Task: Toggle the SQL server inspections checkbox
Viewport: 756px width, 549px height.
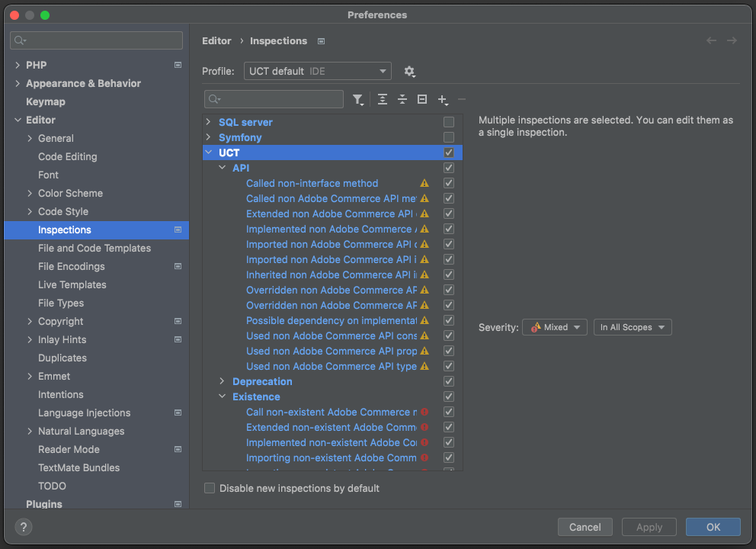Action: (449, 122)
